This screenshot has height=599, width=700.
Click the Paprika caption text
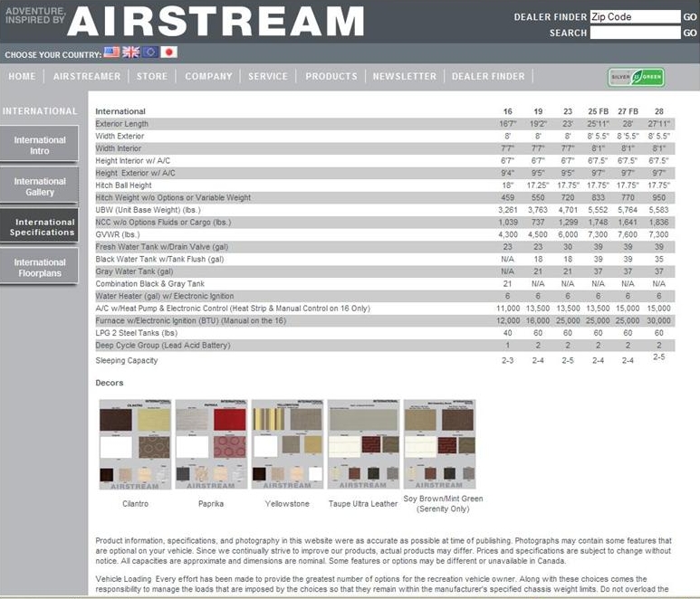click(x=211, y=504)
